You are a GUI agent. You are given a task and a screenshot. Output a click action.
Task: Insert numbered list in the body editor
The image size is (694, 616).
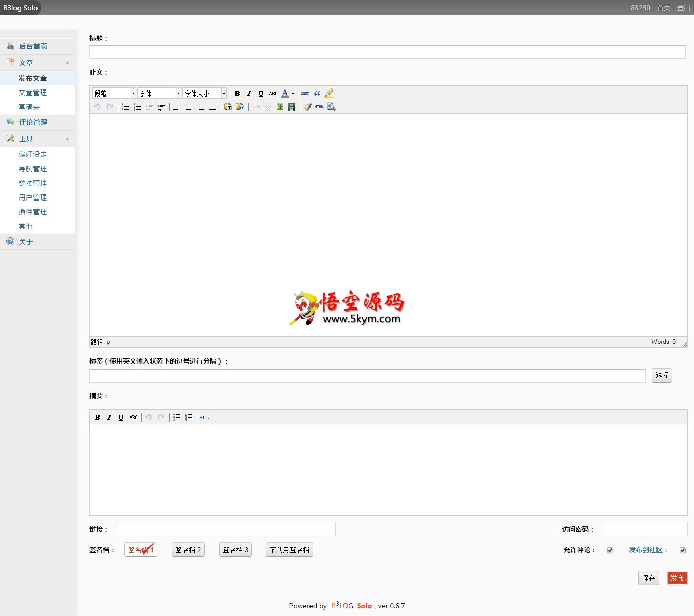137,106
